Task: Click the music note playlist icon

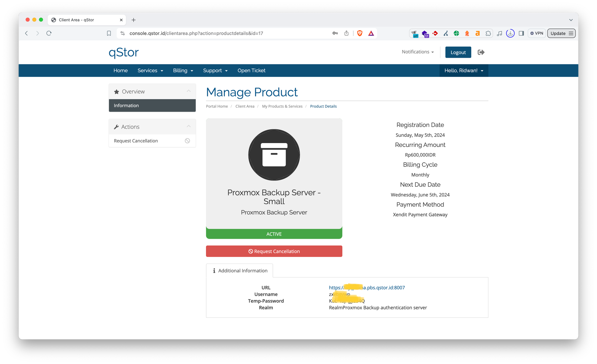Action: (499, 33)
